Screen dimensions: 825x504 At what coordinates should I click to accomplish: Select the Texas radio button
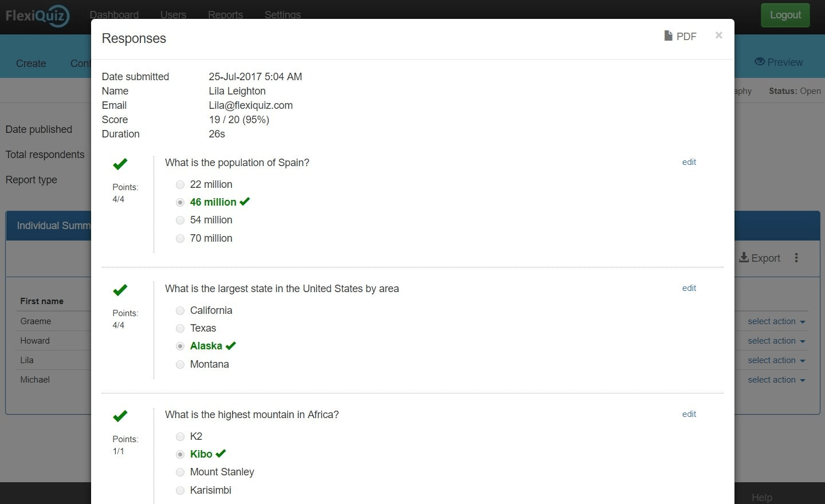coord(180,328)
